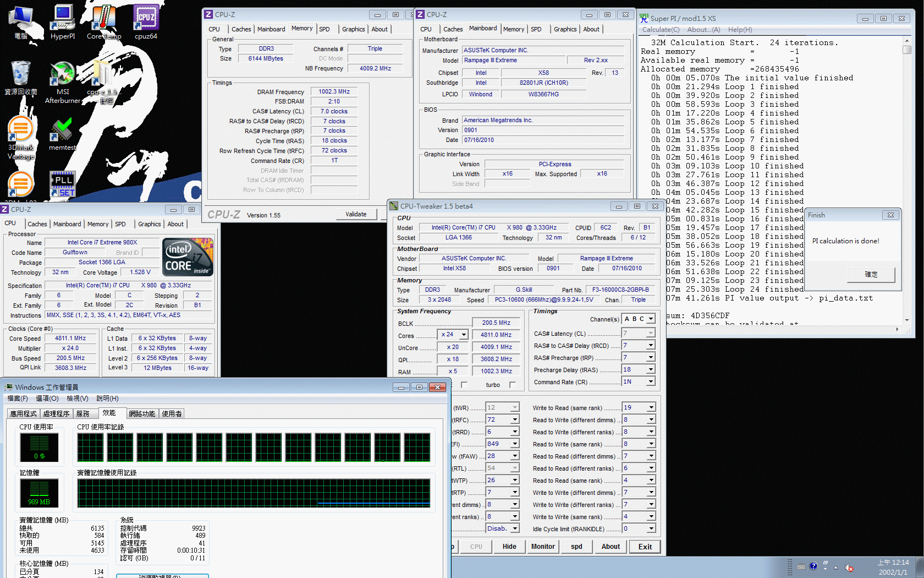The image size is (924, 578).
Task: Open Graphics tab in CPU-Z Mainboard window
Action: pos(565,29)
